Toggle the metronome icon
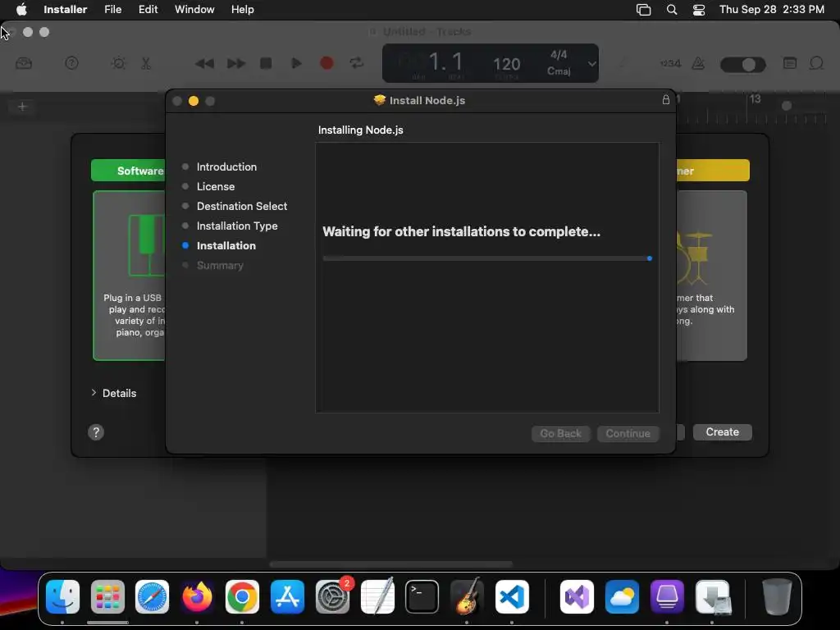Viewport: 840px width, 630px height. [x=698, y=64]
